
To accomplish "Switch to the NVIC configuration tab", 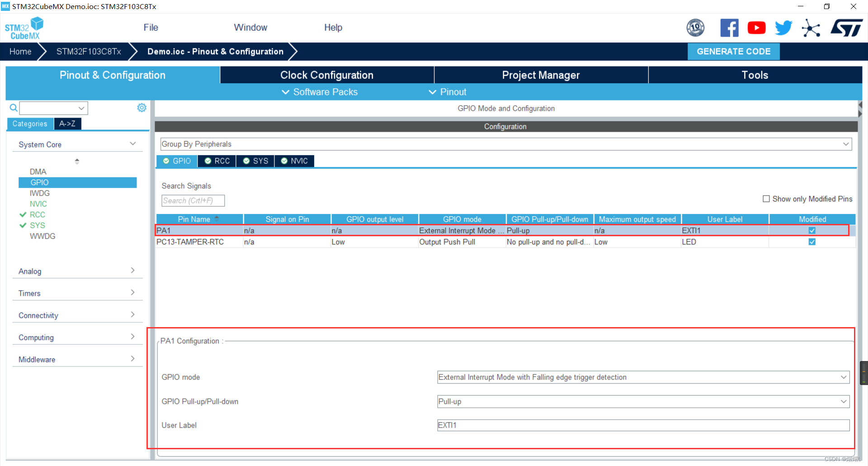I will [294, 161].
